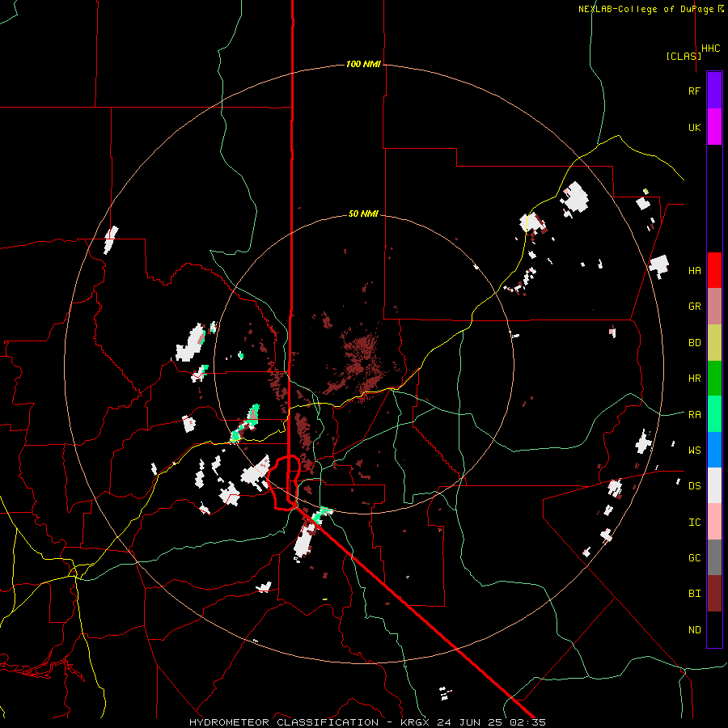
Task: Click the magenta UK legend color block
Action: pyautogui.click(x=714, y=127)
